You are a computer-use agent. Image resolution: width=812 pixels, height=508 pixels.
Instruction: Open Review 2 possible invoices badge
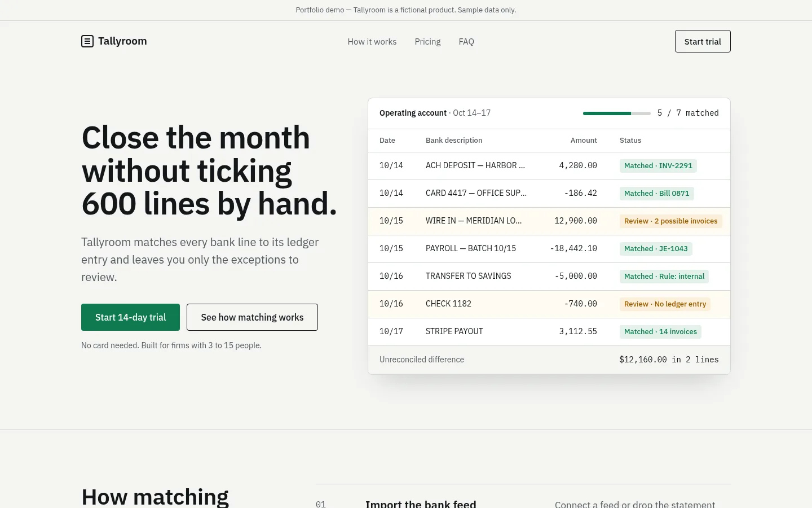[670, 221]
